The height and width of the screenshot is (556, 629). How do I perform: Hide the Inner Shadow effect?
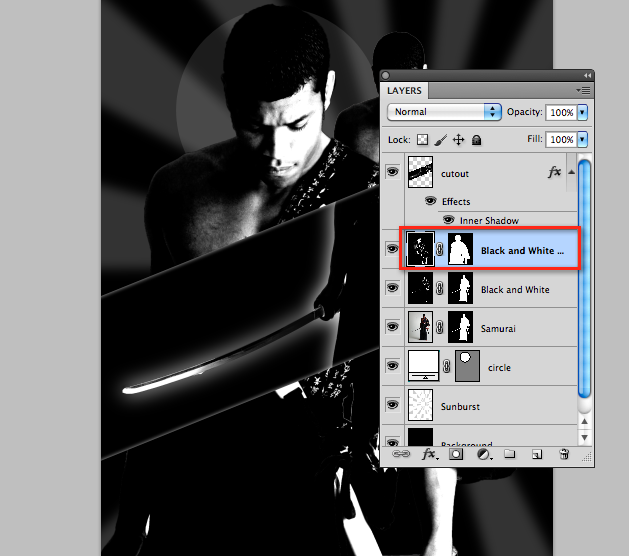click(x=448, y=219)
